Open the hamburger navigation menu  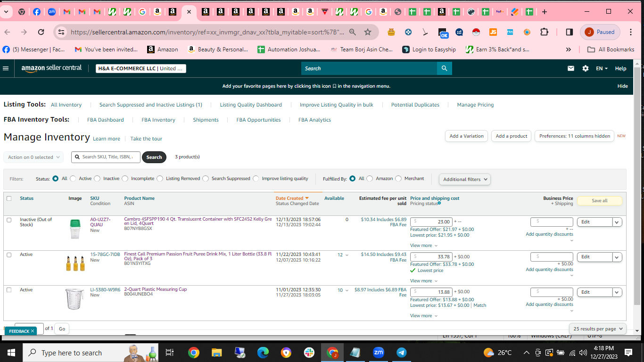pyautogui.click(x=6, y=68)
